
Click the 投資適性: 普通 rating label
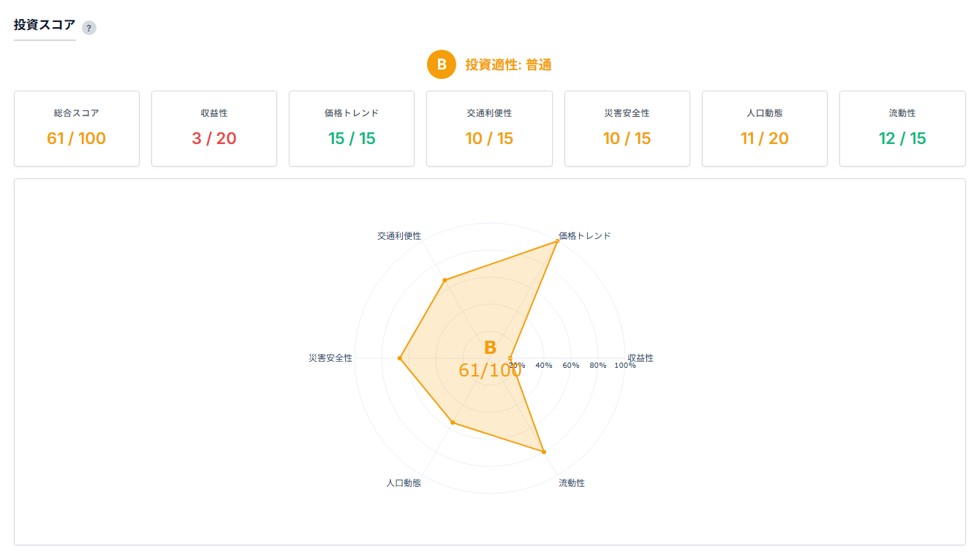[x=508, y=65]
